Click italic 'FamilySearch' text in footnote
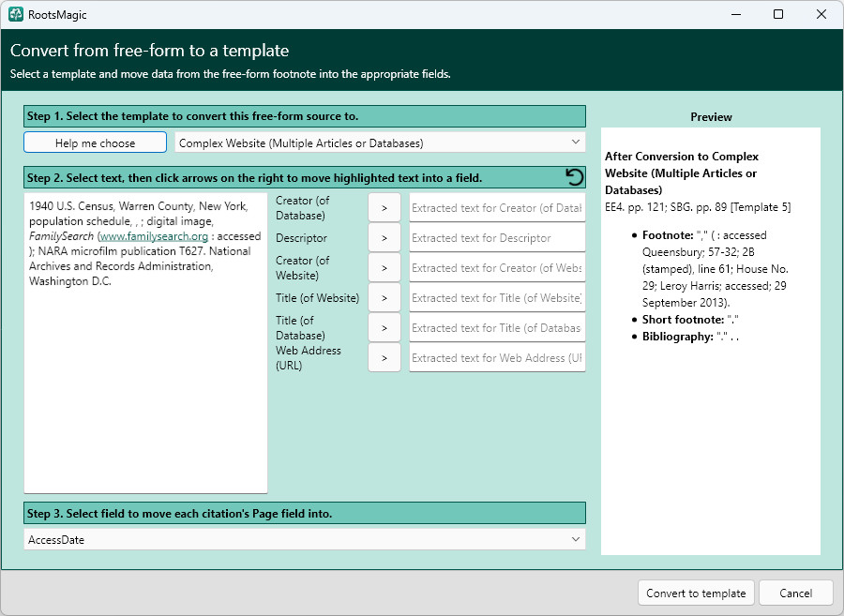The width and height of the screenshot is (844, 616). coord(61,236)
